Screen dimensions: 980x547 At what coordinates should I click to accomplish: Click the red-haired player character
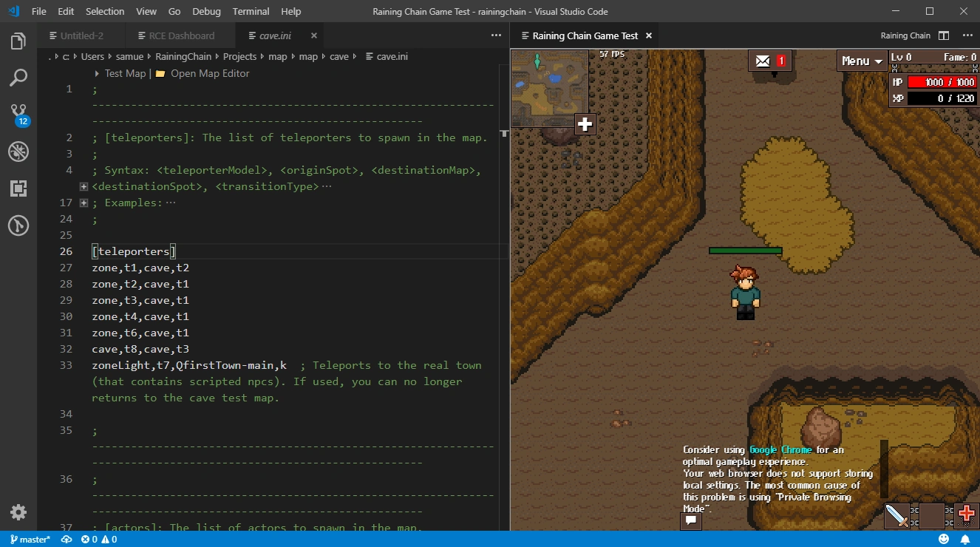745,292
